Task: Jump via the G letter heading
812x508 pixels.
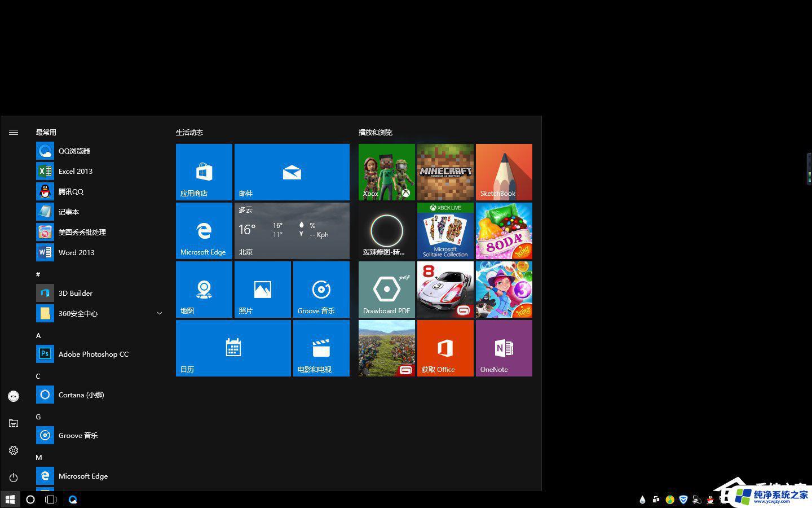Action: coord(38,417)
